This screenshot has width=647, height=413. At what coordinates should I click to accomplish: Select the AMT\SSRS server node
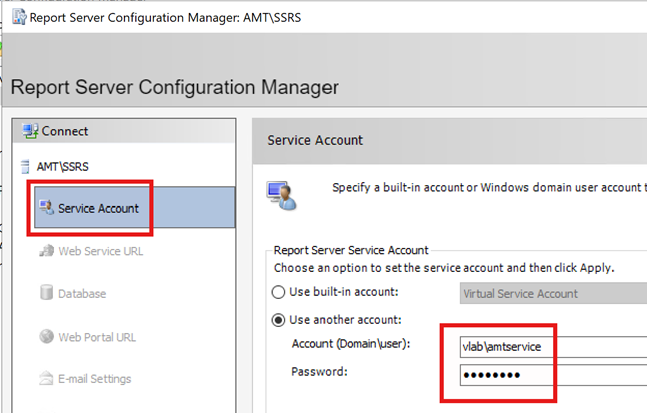pos(62,167)
